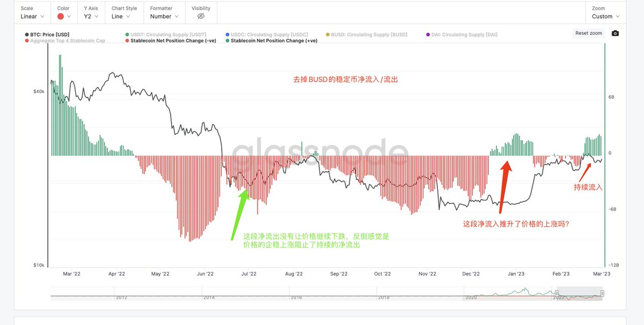Toggle Stablecoin Net Position Change (+ve) legend
The height and width of the screenshot is (325, 644).
(x=271, y=40)
